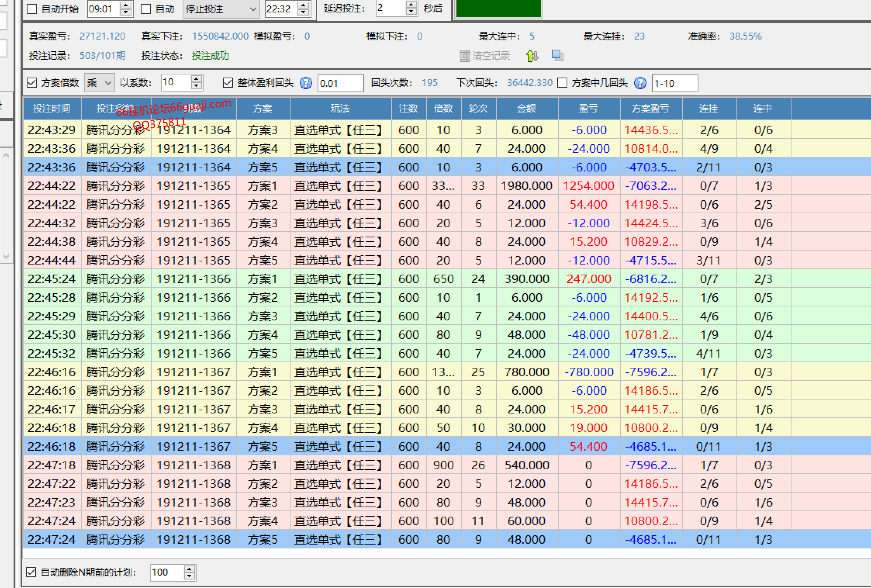
Task: Sort by 连中 column header
Action: (764, 109)
